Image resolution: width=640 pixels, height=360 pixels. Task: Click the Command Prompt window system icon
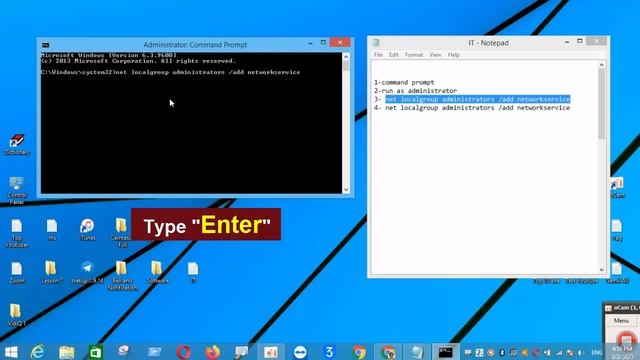[45, 45]
